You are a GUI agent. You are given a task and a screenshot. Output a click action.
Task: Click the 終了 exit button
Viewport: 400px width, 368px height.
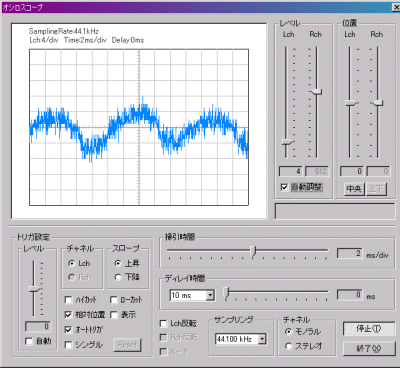tap(368, 349)
